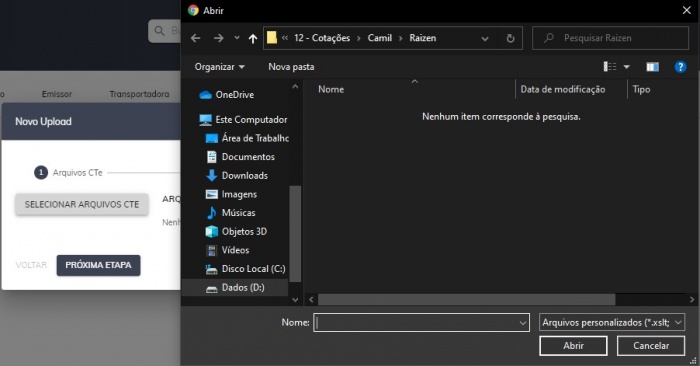Select 'Raizen' breadcrumb in address bar
The width and height of the screenshot is (700, 366).
click(x=422, y=38)
